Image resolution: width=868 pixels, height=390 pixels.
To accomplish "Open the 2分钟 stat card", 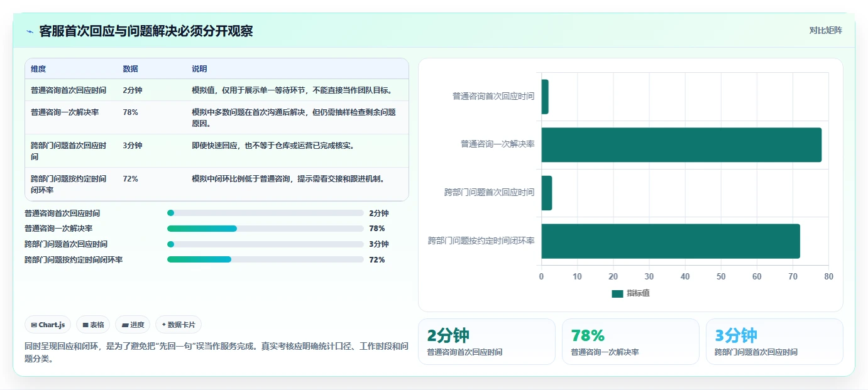I will pyautogui.click(x=486, y=342).
